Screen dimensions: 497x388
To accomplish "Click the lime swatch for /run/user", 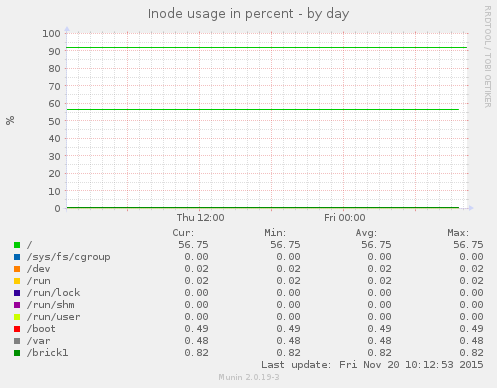I will [17, 317].
